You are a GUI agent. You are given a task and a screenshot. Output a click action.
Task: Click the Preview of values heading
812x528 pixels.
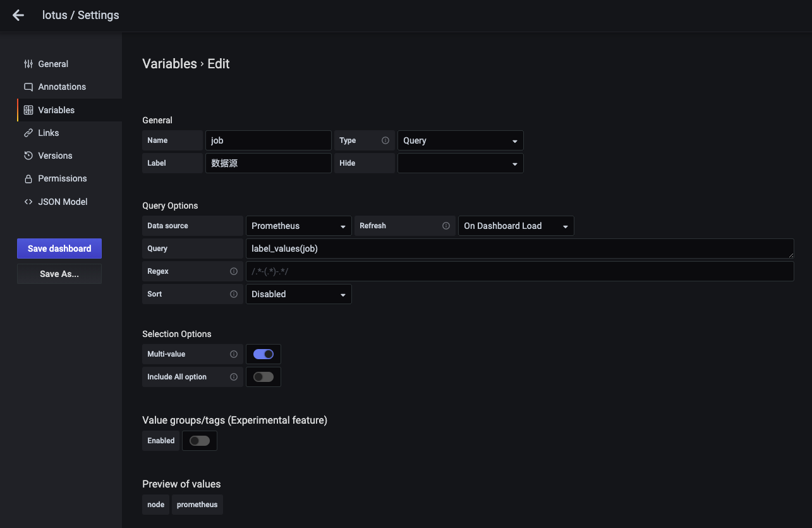pyautogui.click(x=181, y=484)
